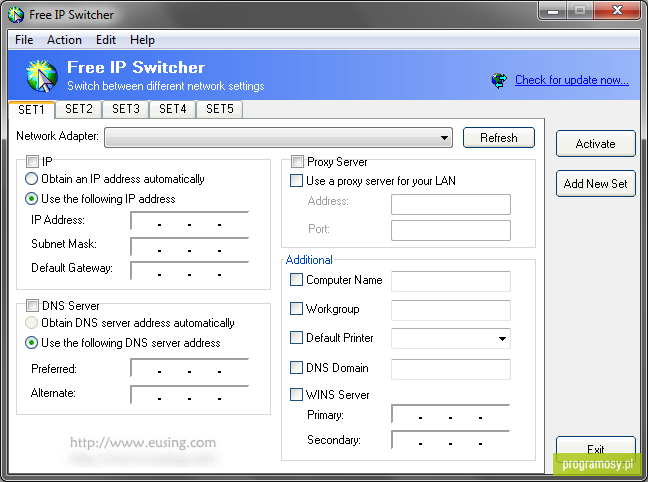Click the WINS Primary input field
The image size is (648, 482).
451,413
